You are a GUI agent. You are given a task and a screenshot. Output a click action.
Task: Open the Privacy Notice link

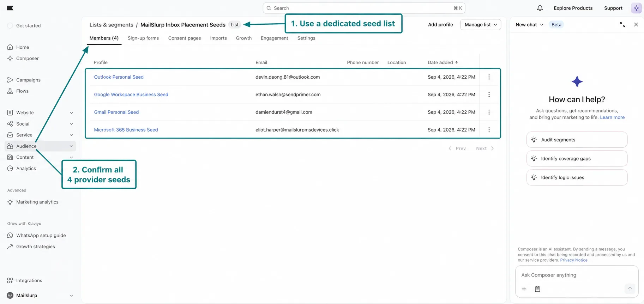coord(574,260)
